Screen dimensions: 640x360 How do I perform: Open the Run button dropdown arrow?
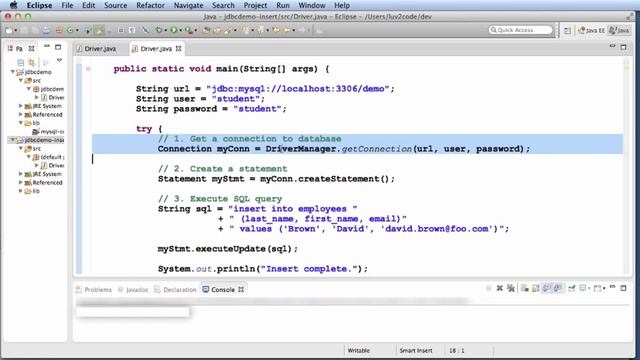[180, 31]
